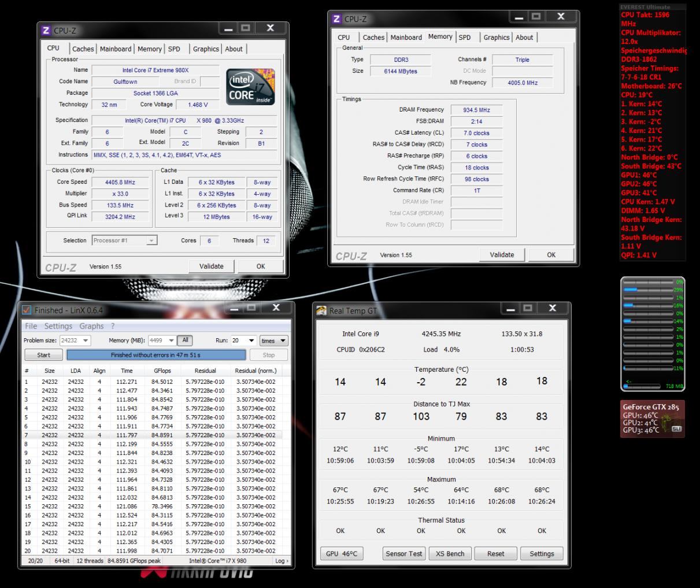Click the CPU-Z app icon in Memory window title

[x=337, y=19]
